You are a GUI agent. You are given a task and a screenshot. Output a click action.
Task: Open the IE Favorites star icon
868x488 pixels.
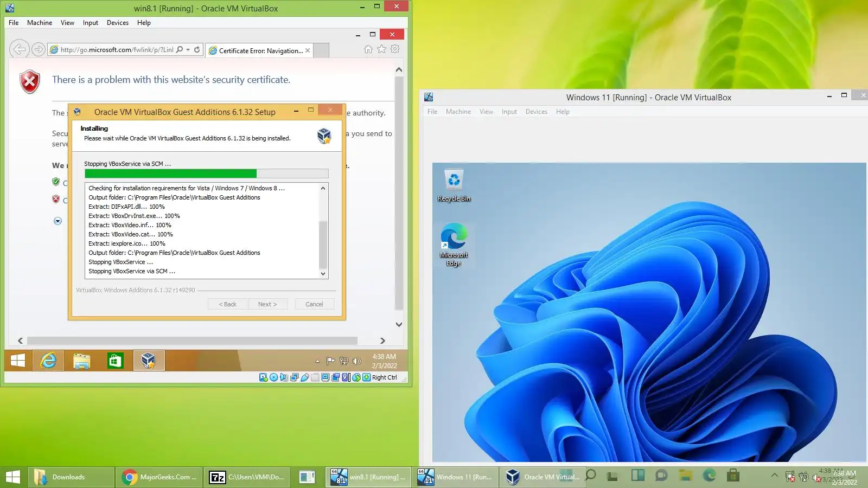[382, 49]
